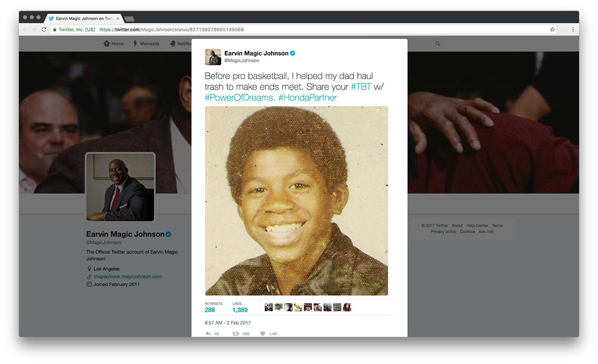Navigate to Home via the Home icon
598x364 pixels.
106,44
